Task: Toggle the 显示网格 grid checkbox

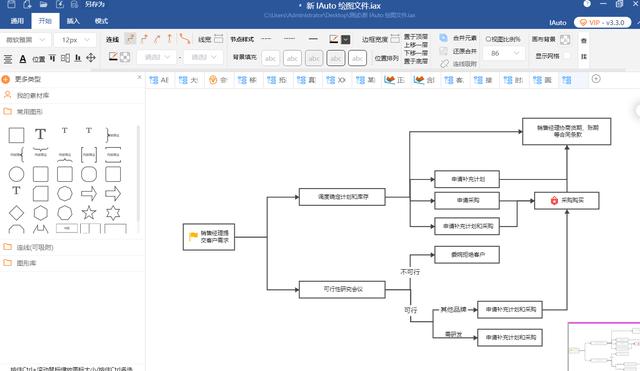Action: coord(567,56)
